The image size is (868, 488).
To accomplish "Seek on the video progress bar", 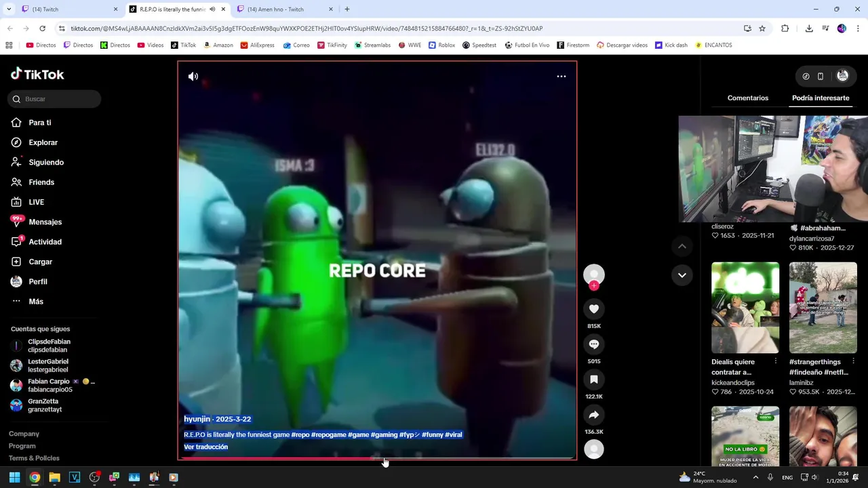I will 377,459.
